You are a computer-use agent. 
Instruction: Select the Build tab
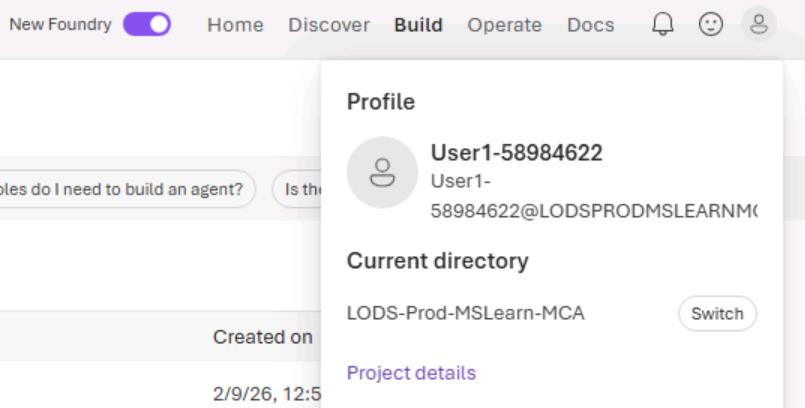point(418,25)
